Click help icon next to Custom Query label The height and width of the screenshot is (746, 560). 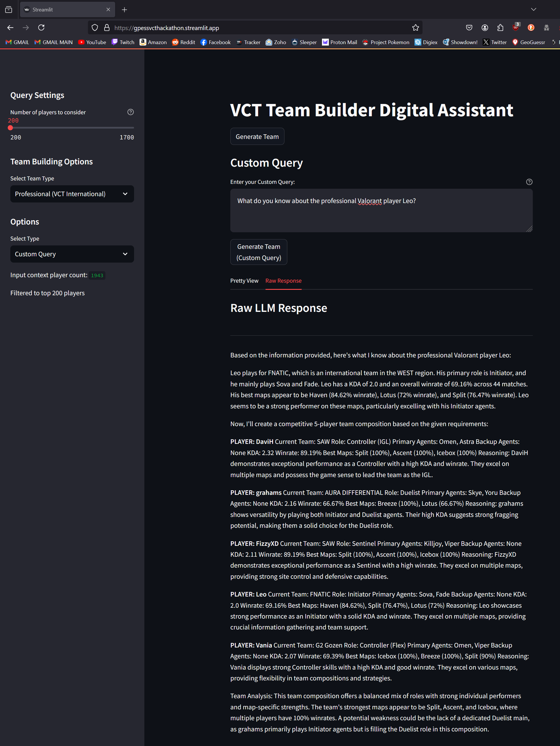(x=529, y=182)
